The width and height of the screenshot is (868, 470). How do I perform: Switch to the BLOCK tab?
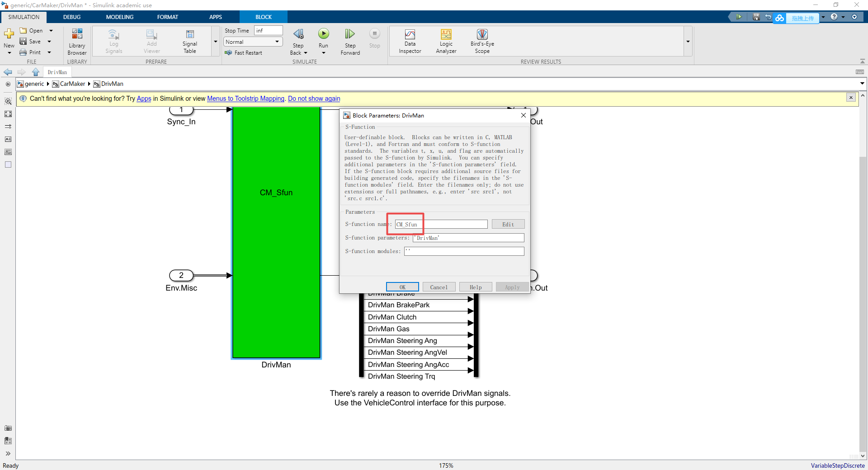click(264, 17)
